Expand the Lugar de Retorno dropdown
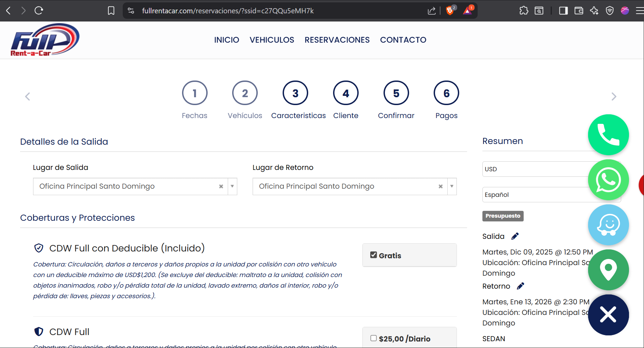 452,186
